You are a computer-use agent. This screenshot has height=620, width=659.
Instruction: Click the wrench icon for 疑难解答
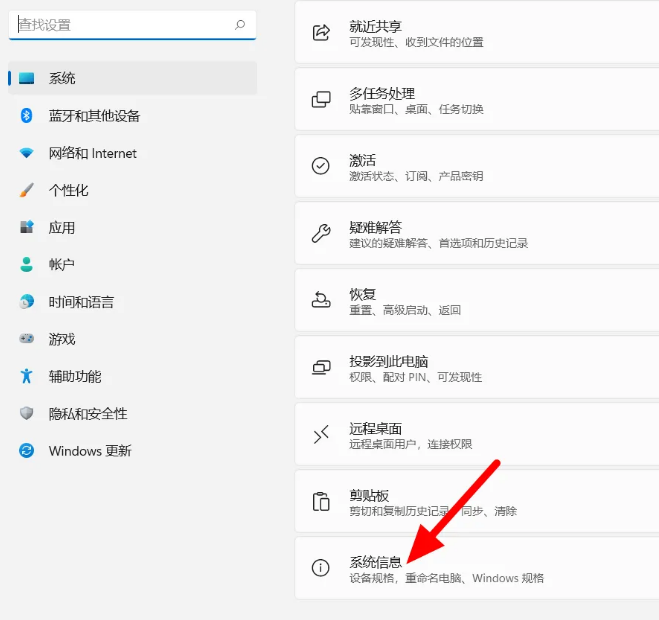pos(321,234)
